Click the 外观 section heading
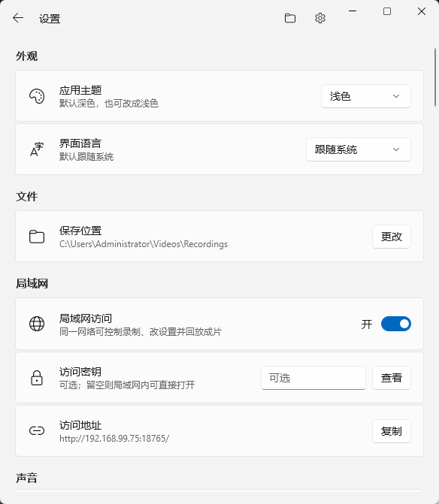This screenshot has width=439, height=504. 27,56
